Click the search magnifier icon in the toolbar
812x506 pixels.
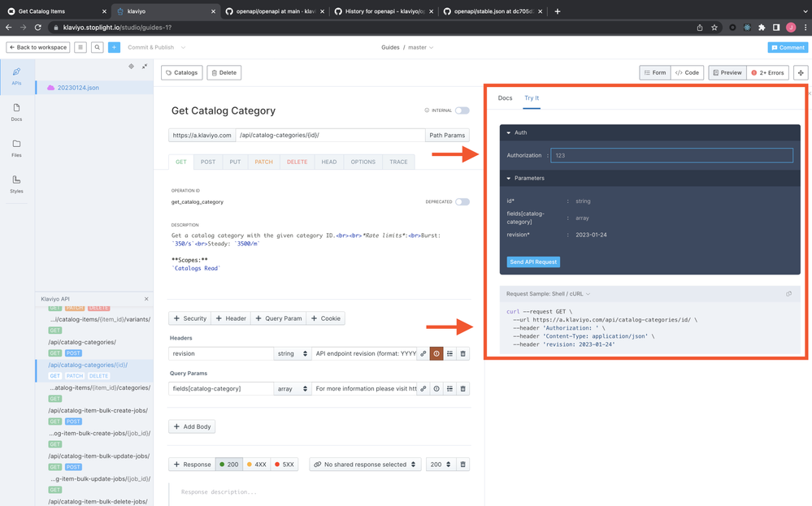click(97, 47)
